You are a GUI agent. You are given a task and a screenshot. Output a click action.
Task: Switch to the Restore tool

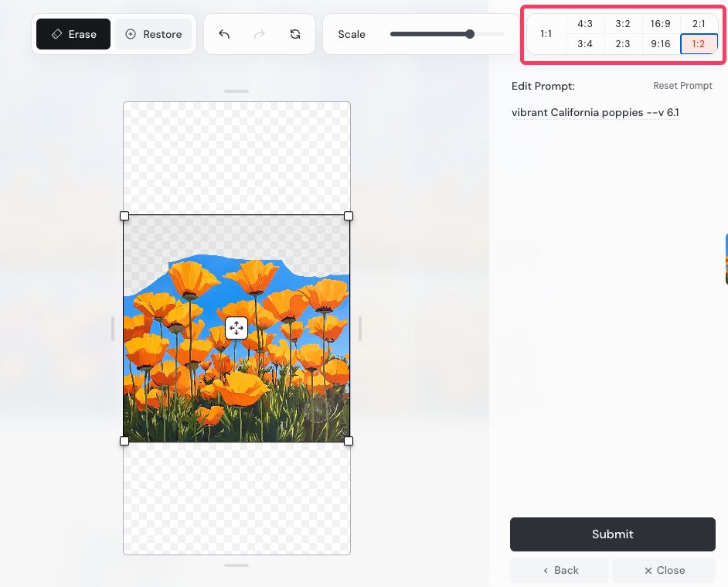point(153,34)
